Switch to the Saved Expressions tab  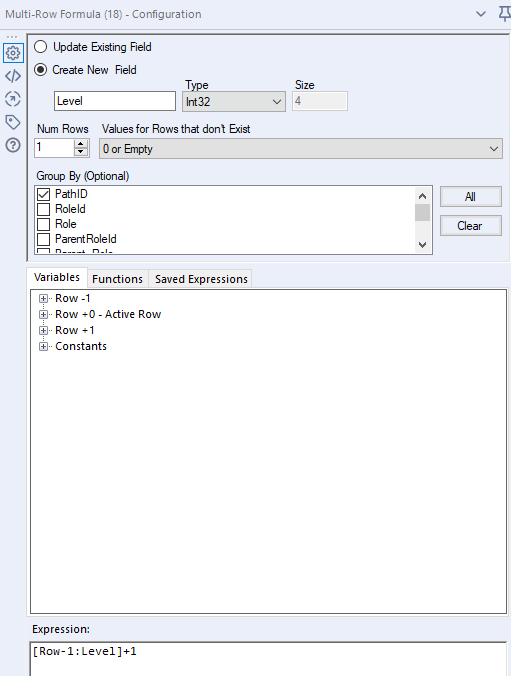pos(201,279)
